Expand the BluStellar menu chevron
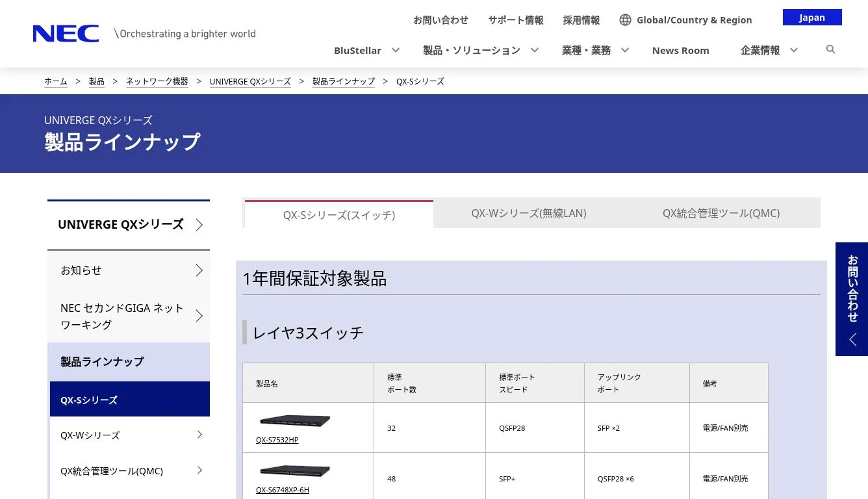868x499 pixels. pyautogui.click(x=395, y=50)
